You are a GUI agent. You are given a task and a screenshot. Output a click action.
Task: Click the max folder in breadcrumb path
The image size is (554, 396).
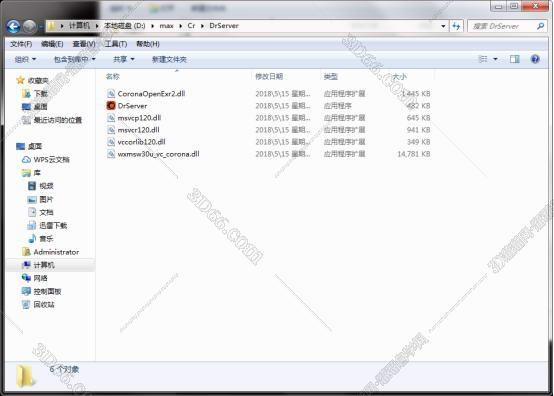(x=166, y=26)
